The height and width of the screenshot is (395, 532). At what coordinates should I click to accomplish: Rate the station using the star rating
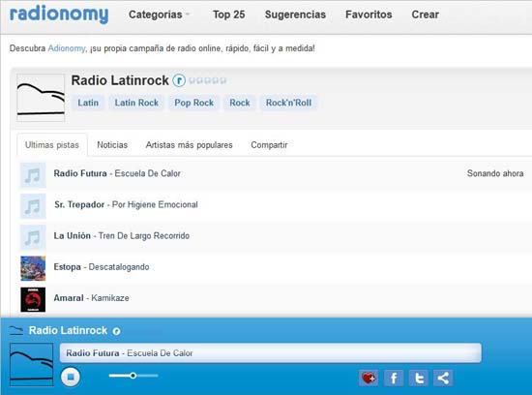[207, 80]
